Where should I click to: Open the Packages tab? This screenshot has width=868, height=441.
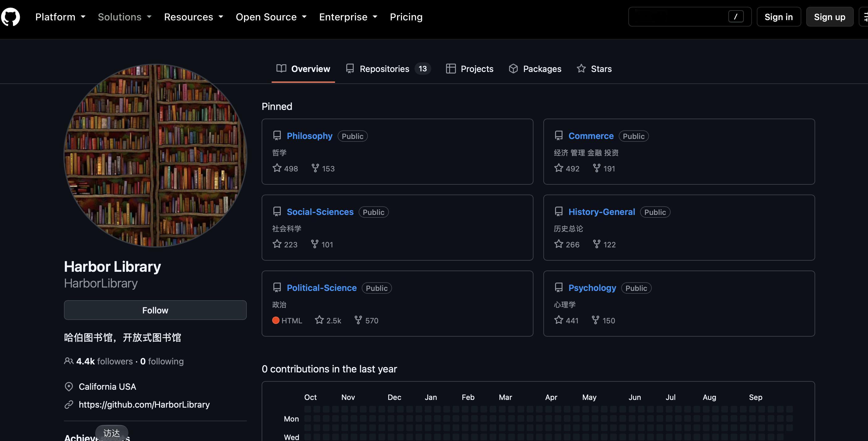(535, 69)
